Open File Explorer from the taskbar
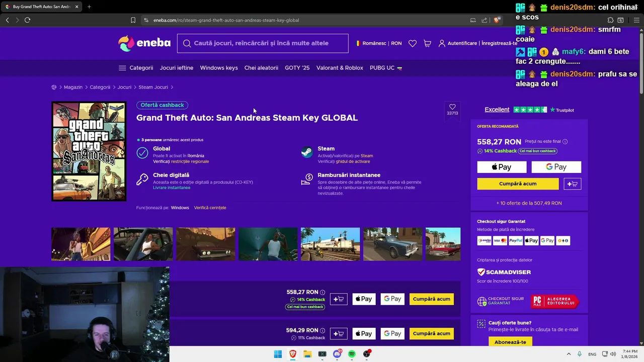The image size is (644, 362). point(307,354)
